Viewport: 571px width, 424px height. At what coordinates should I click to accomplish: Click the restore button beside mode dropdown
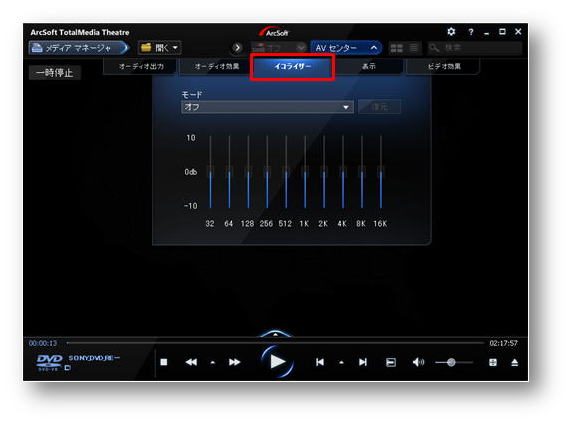coord(379,107)
